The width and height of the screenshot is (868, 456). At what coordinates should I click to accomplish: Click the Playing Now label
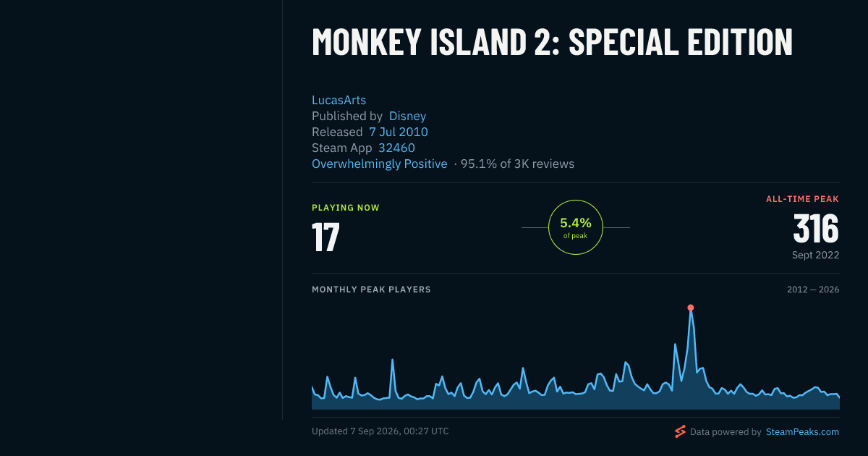click(346, 208)
